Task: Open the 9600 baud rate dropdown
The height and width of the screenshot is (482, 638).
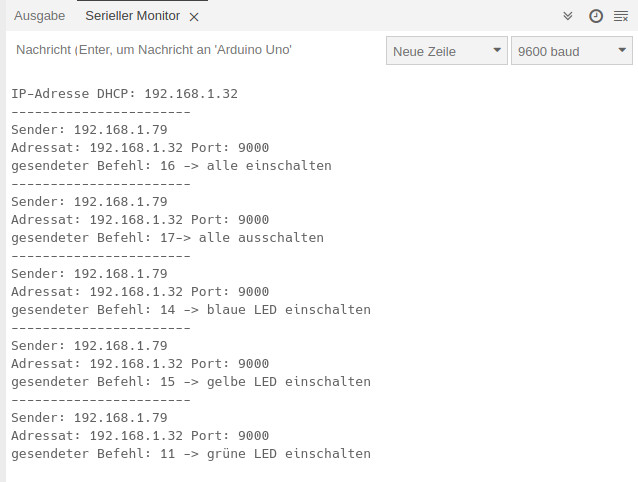Action: point(571,51)
